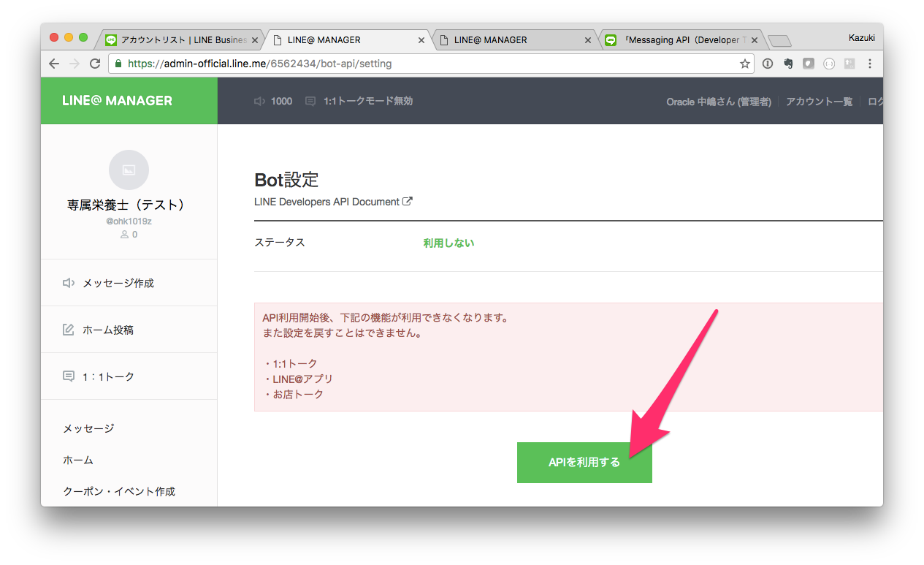Switch to the second LINE@ MANAGER tab
Viewport: 924px width, 565px height.
[x=516, y=39]
